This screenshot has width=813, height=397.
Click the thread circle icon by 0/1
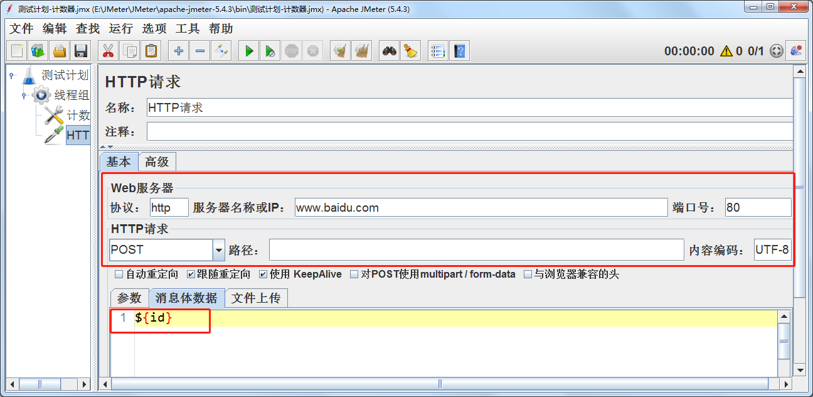point(776,51)
